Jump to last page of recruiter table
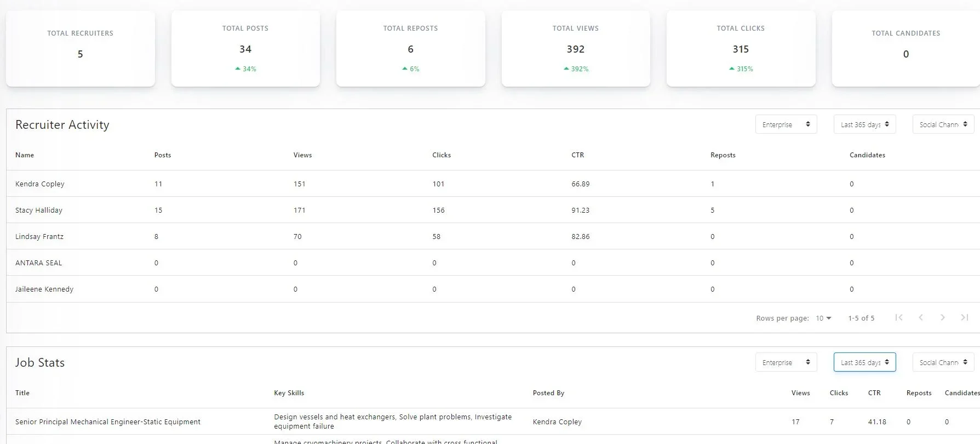Image resolution: width=980 pixels, height=444 pixels. coord(965,317)
